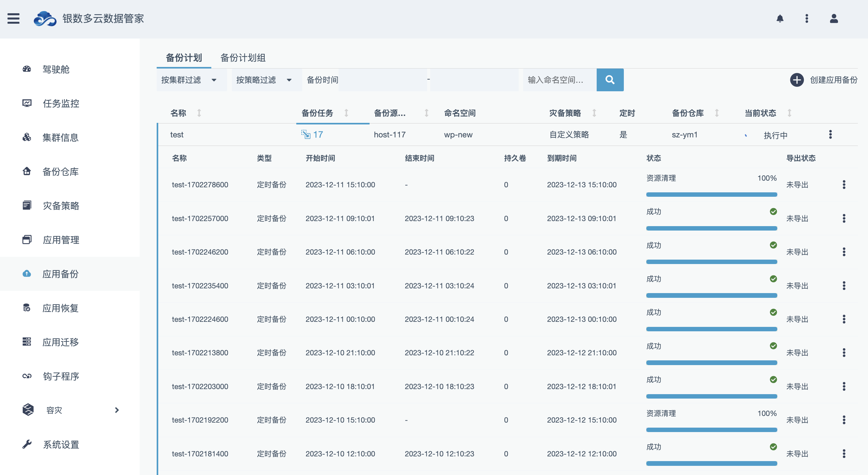The height and width of the screenshot is (475, 868).
Task: Click the backup end time field
Action: pyautogui.click(x=474, y=80)
